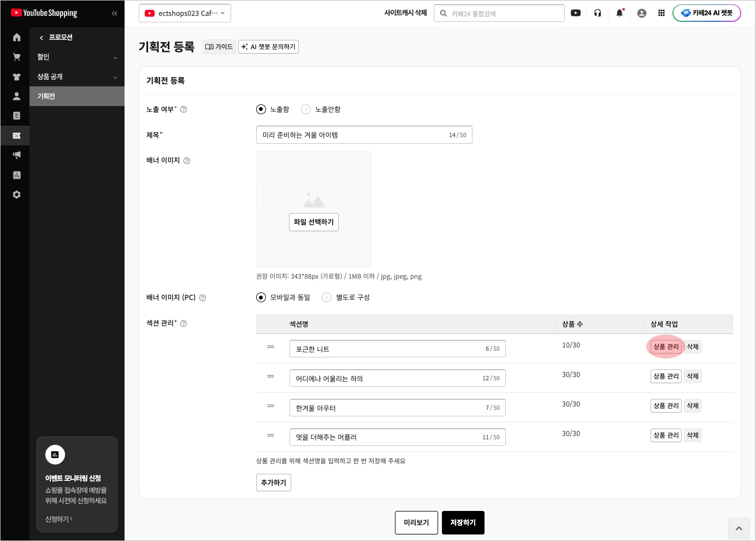Click 삭제 for 포근한 니트 row
This screenshot has width=756, height=541.
click(693, 347)
